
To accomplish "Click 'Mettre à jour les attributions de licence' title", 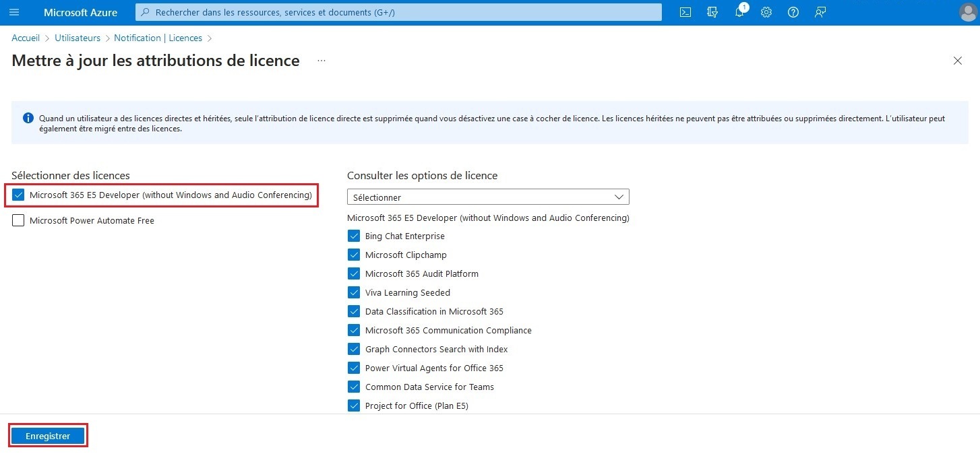I will [156, 61].
